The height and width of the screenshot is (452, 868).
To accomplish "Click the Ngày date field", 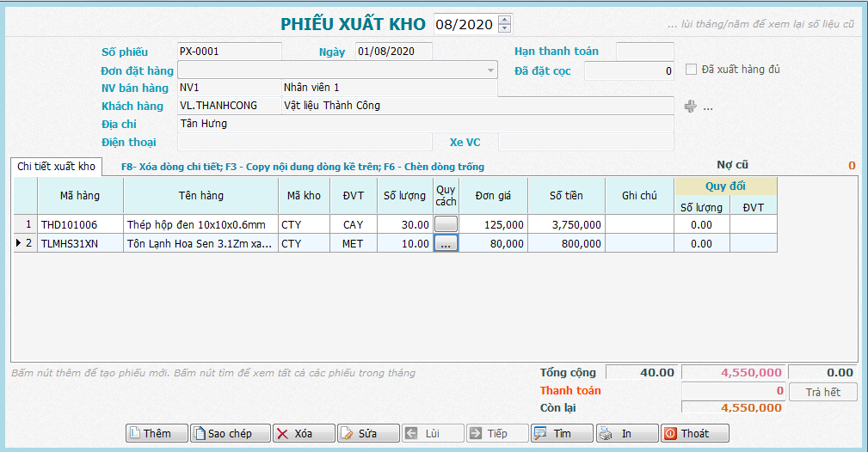I will [393, 52].
